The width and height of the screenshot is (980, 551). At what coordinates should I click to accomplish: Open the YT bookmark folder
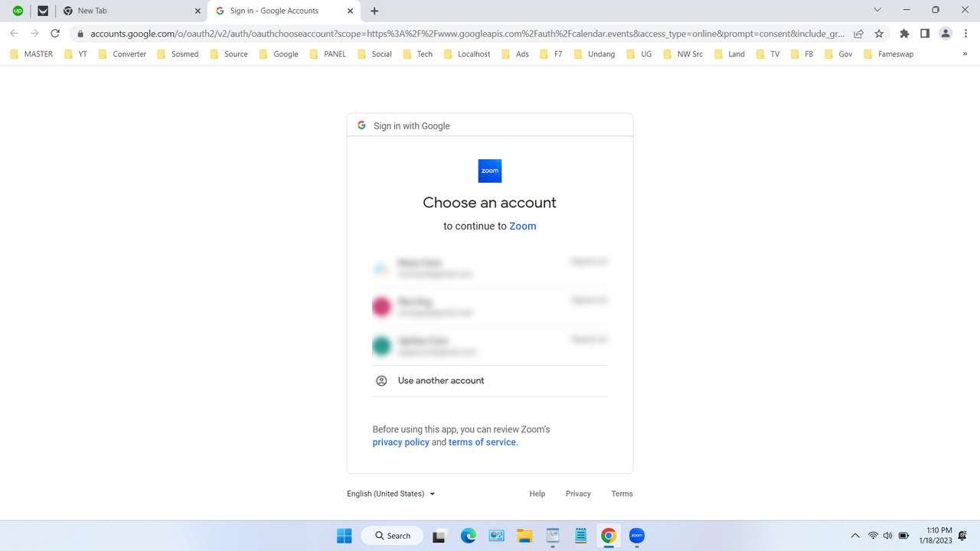coord(77,54)
